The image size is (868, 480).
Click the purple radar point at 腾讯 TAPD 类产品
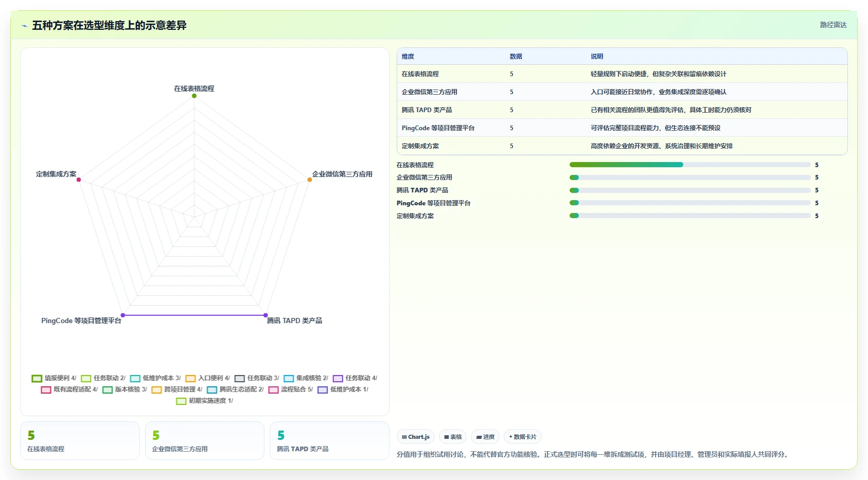click(x=265, y=315)
